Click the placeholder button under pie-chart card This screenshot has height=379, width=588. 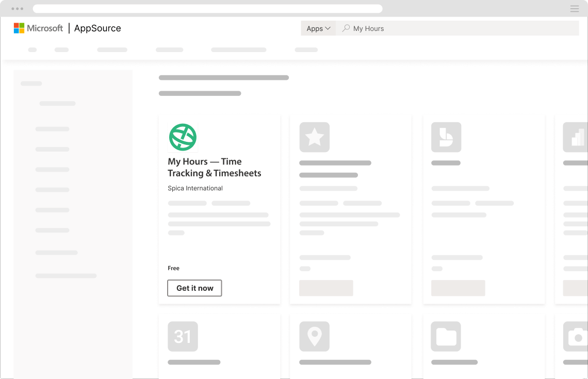click(458, 288)
